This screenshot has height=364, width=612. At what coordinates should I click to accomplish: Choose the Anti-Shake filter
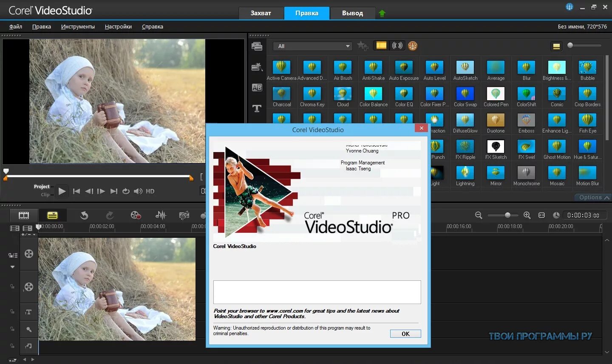point(374,71)
